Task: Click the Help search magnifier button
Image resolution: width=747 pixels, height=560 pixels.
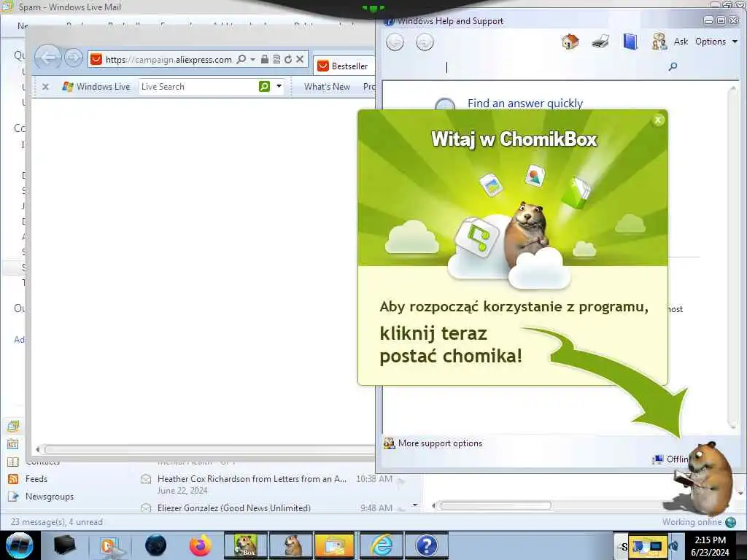Action: point(673,66)
